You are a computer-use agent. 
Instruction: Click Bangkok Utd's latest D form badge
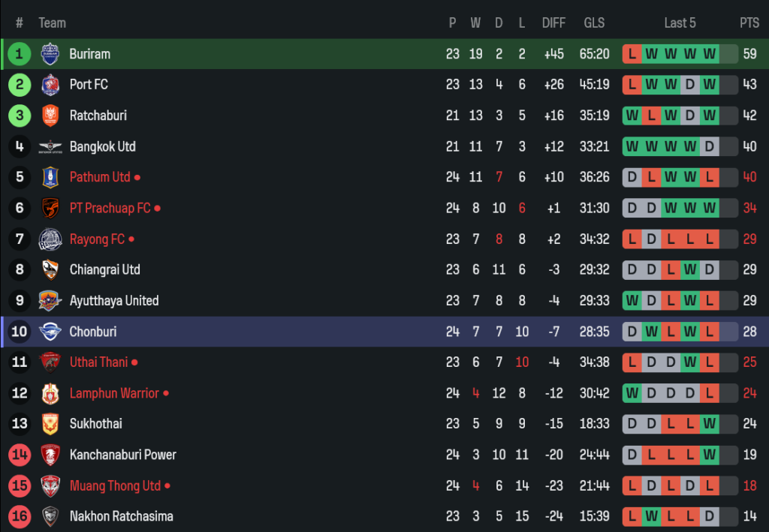[x=709, y=146]
